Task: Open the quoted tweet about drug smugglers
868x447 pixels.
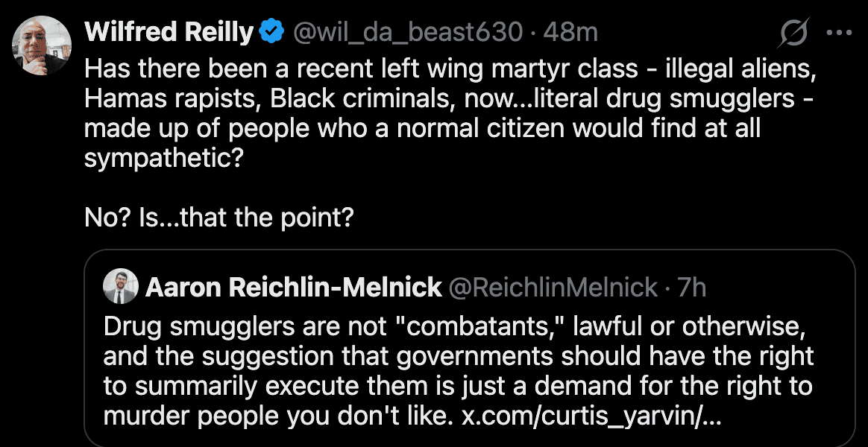Action: pyautogui.click(x=470, y=358)
